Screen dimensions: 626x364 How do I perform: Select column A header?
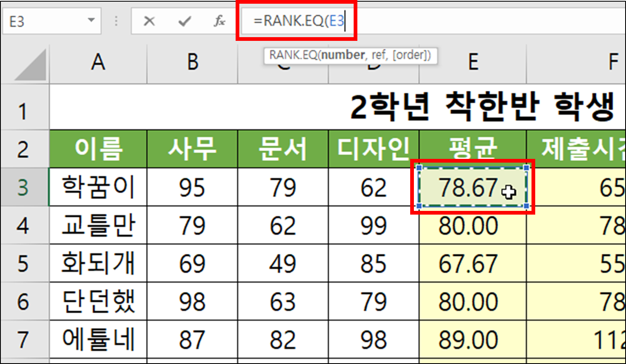point(97,61)
